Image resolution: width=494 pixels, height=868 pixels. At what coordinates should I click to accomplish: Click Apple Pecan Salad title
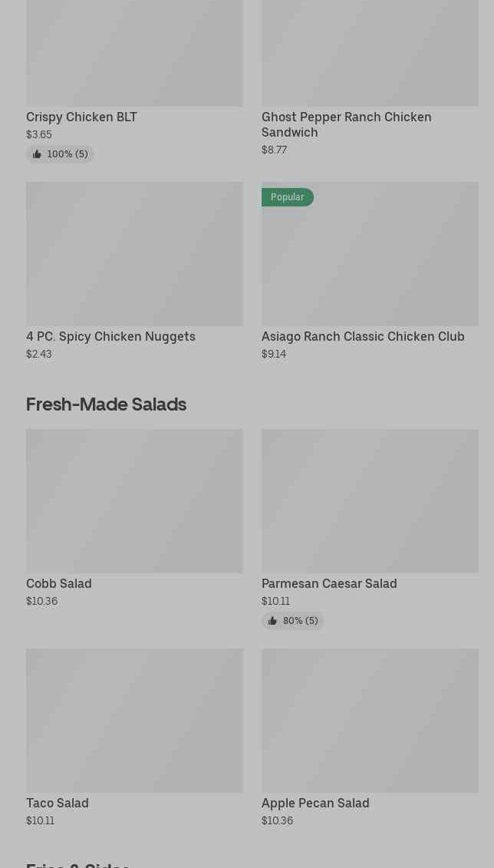pos(315,804)
